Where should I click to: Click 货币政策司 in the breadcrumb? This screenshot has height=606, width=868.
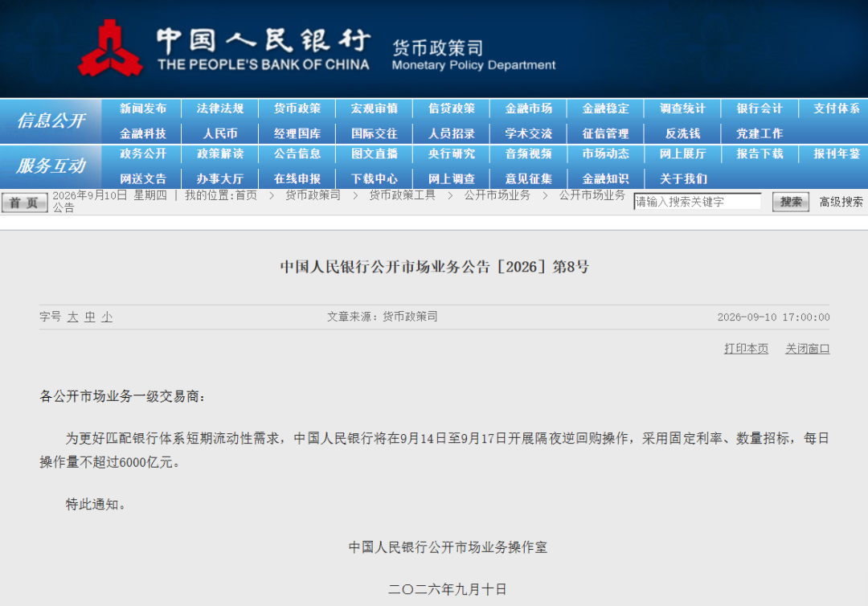point(313,195)
